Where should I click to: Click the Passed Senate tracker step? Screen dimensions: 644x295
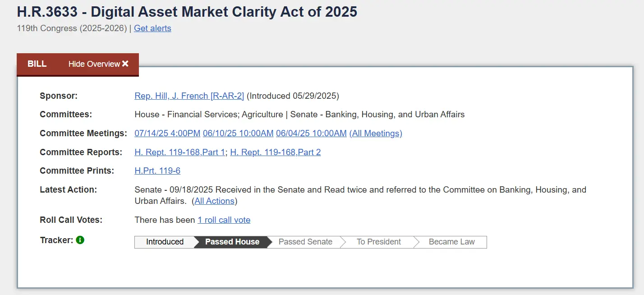305,242
